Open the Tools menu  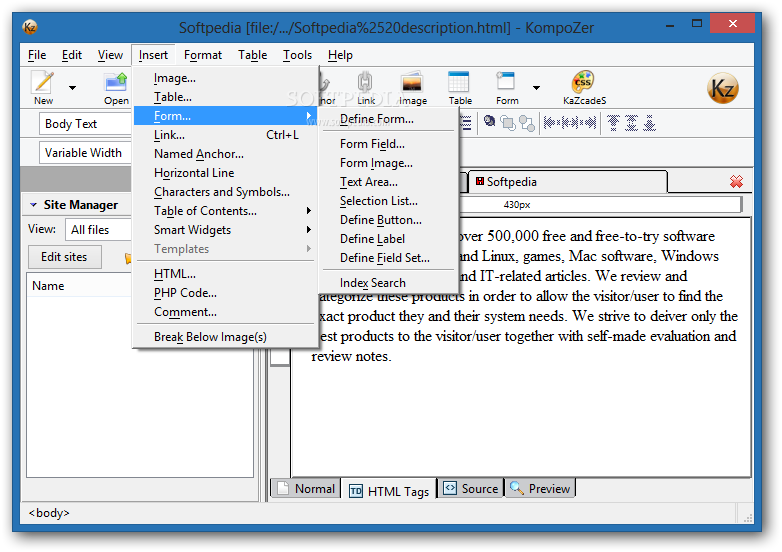click(x=297, y=55)
